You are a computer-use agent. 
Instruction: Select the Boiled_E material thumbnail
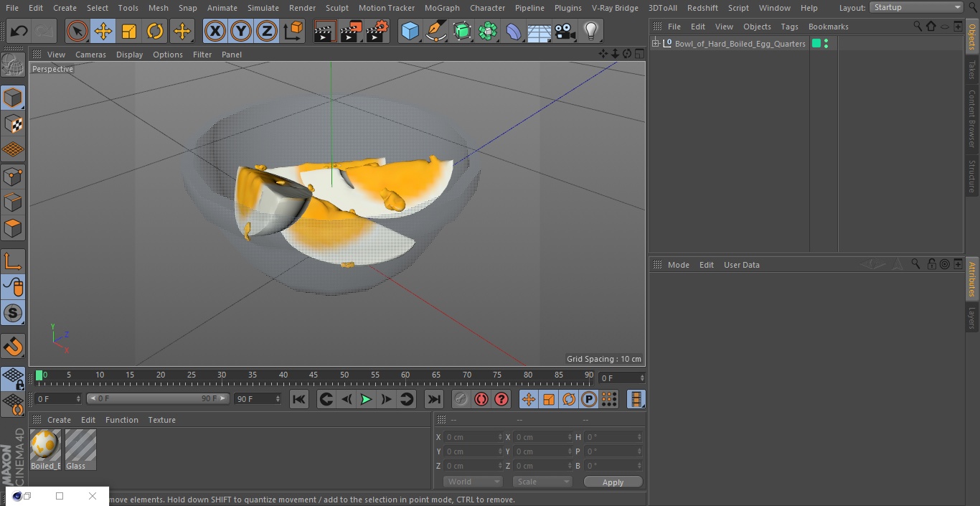(x=45, y=445)
